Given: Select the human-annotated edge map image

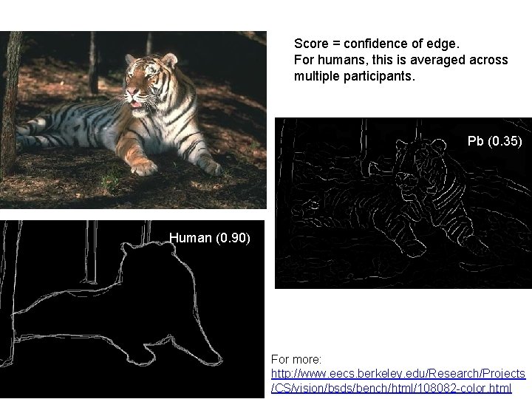Looking at the screenshot, I should pos(132,309).
